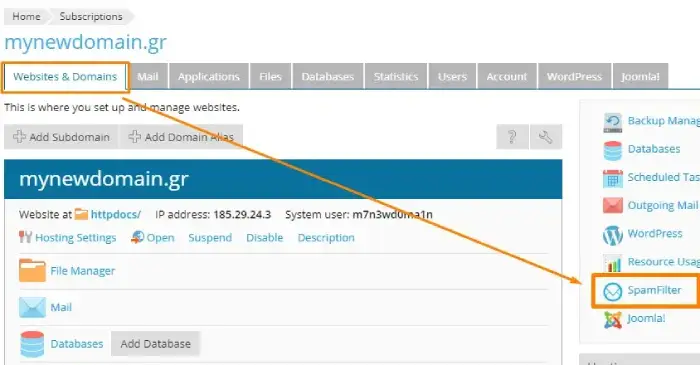Open the Description link

point(326,238)
